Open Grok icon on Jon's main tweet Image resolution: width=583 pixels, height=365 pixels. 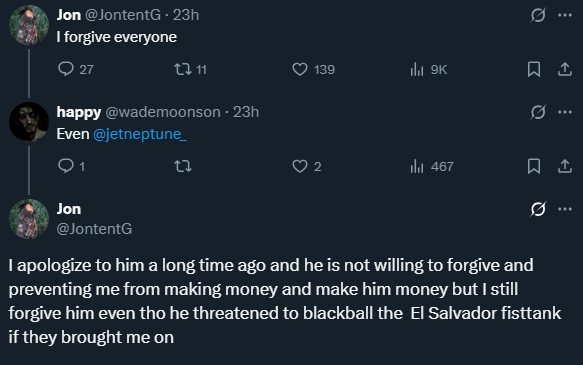(538, 209)
